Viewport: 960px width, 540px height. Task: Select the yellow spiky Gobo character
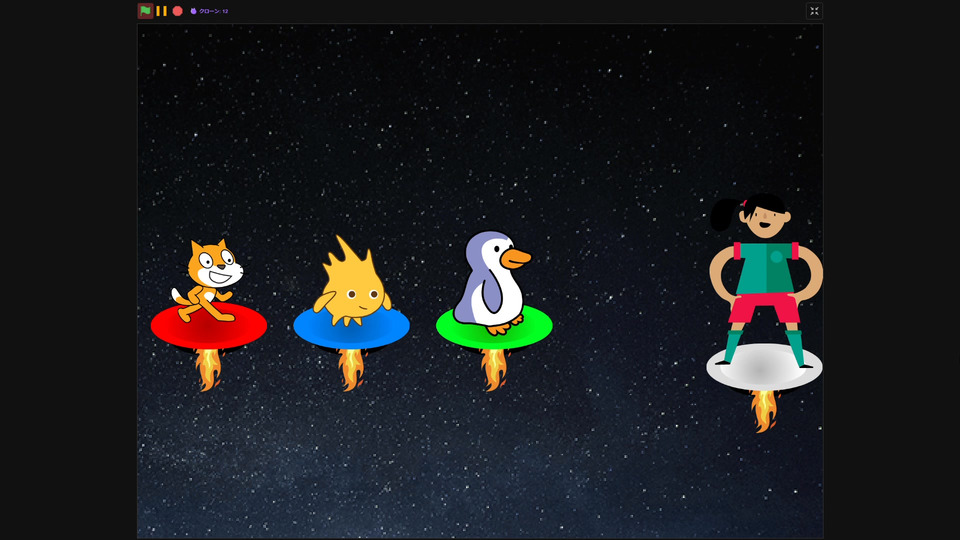[352, 282]
